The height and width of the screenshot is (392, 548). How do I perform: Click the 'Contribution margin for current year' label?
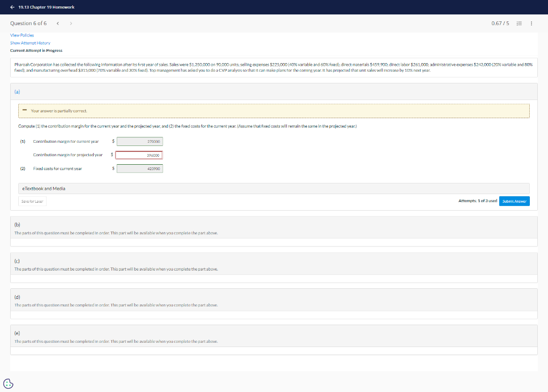(x=66, y=142)
